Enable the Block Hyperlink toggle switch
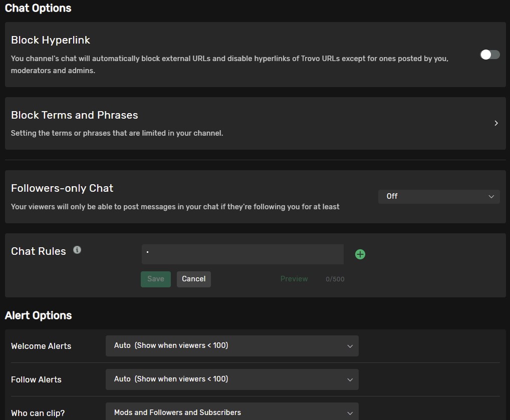510x420 pixels. click(489, 55)
